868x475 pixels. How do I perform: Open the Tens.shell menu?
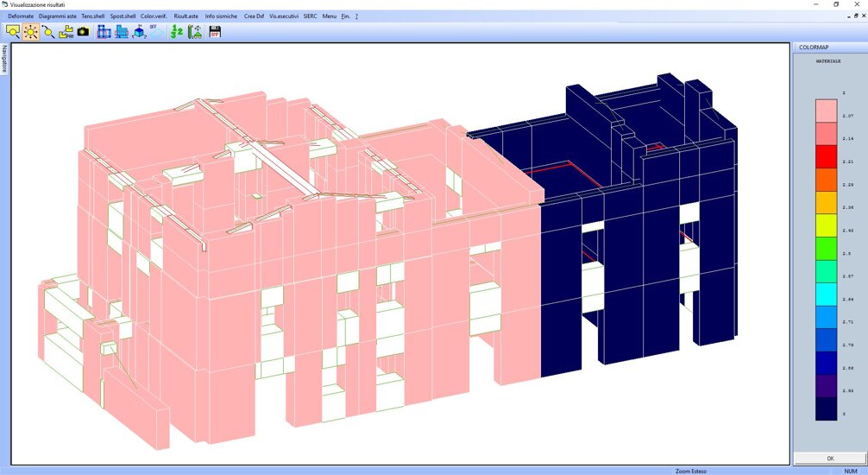pos(93,16)
